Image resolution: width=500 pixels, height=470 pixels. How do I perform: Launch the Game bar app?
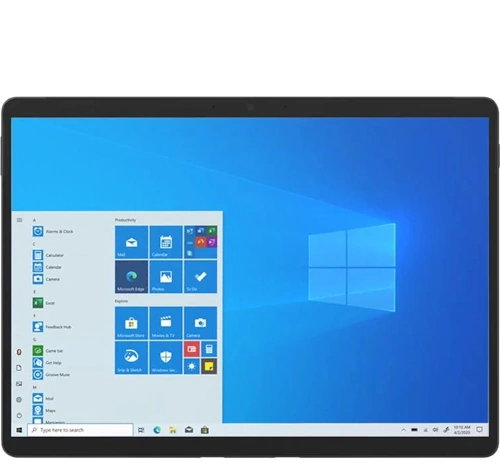pos(48,350)
